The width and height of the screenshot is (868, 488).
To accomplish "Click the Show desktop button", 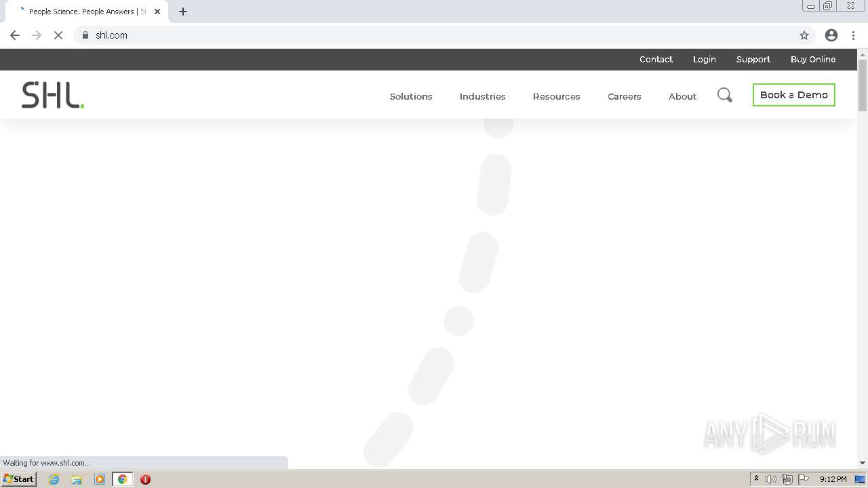I will pos(861,479).
